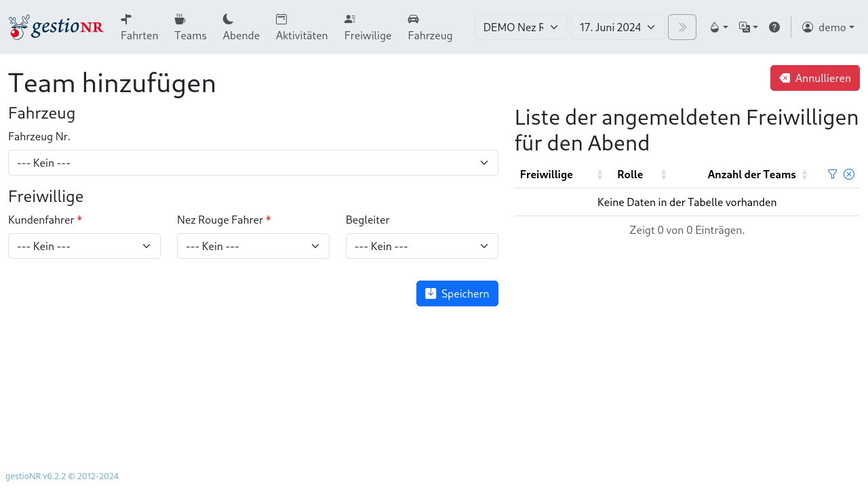Expand the demo user account menu

(x=828, y=27)
